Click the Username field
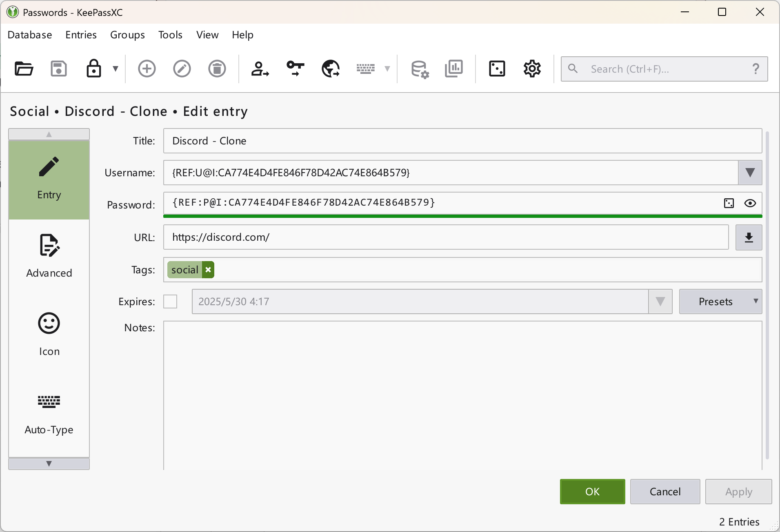 (451, 173)
